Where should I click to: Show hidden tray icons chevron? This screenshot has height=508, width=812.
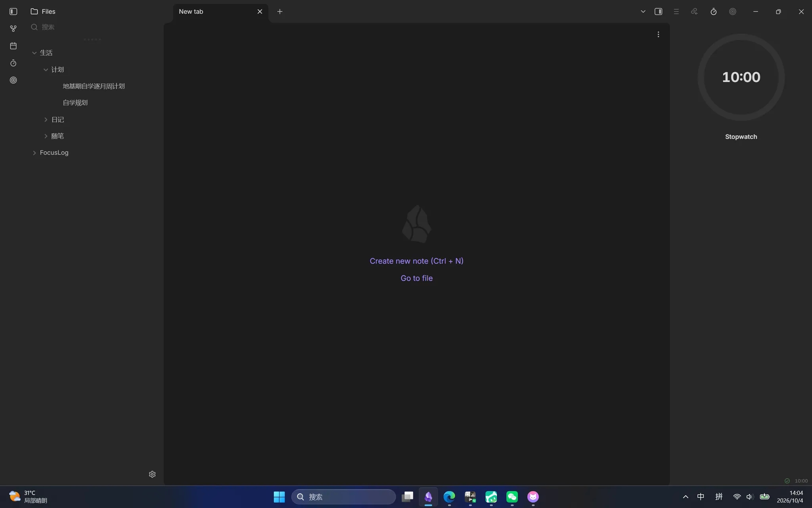click(686, 496)
